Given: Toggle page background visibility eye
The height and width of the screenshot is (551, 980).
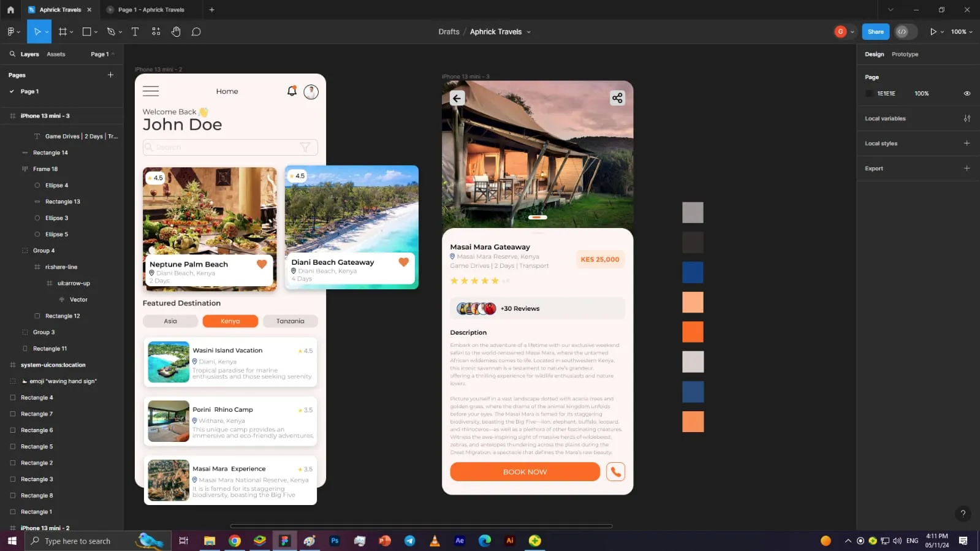Looking at the screenshot, I should [967, 94].
